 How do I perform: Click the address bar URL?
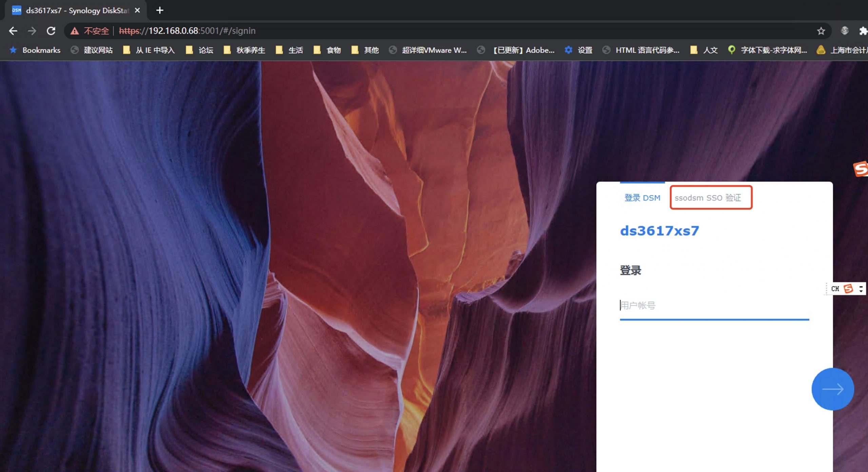187,31
